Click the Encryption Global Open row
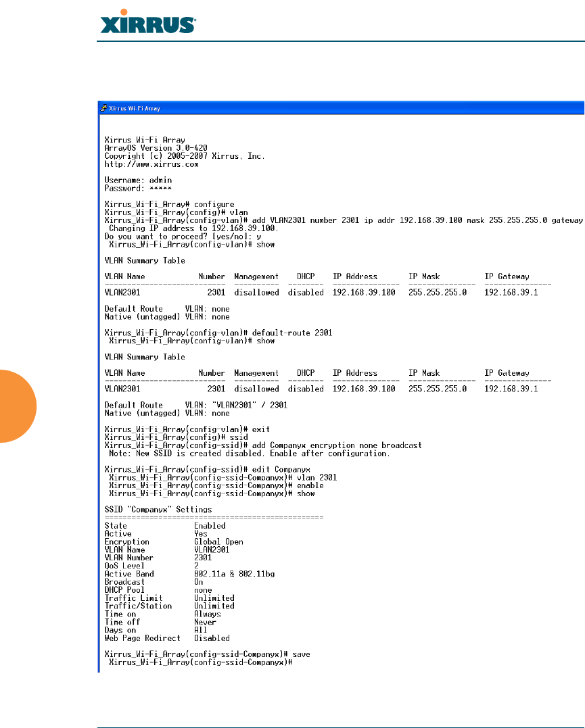Viewport: 585px width, 728px height. click(x=174, y=542)
